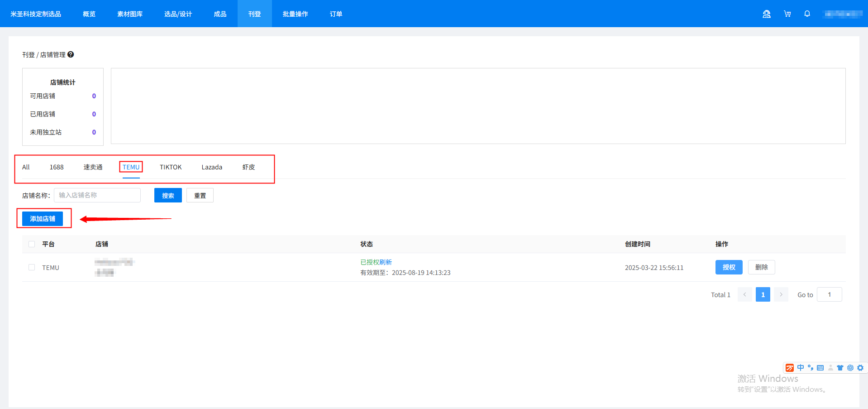
Task: Toggle the select-all checkbox in table header
Action: (x=32, y=244)
